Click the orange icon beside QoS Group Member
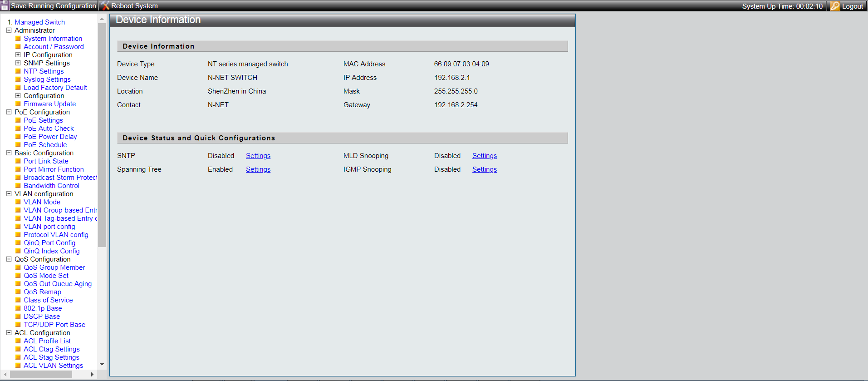 (x=18, y=267)
